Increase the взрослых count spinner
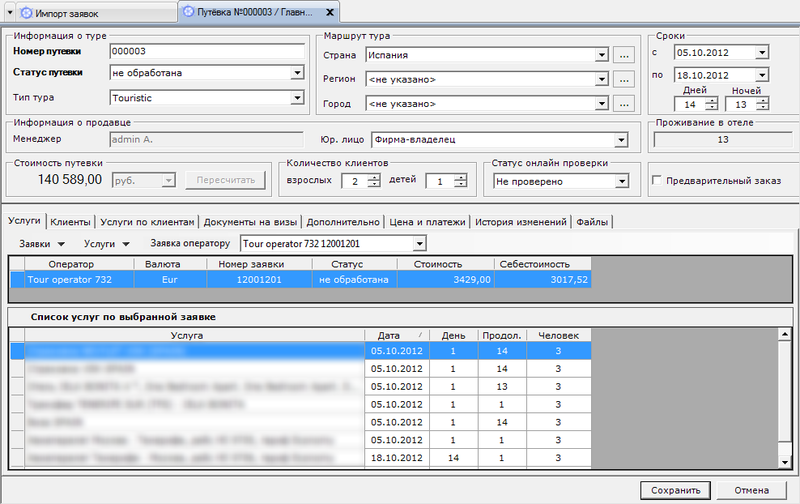Image resolution: width=800 pixels, height=504 pixels. pos(373,177)
